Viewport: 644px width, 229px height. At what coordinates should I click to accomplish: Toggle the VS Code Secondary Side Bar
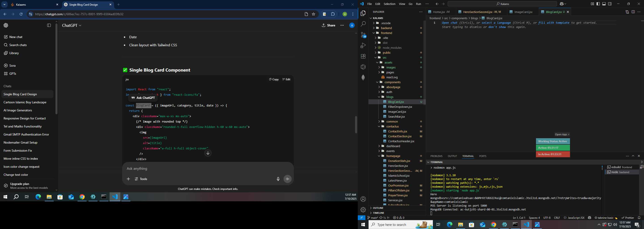tap(610, 4)
